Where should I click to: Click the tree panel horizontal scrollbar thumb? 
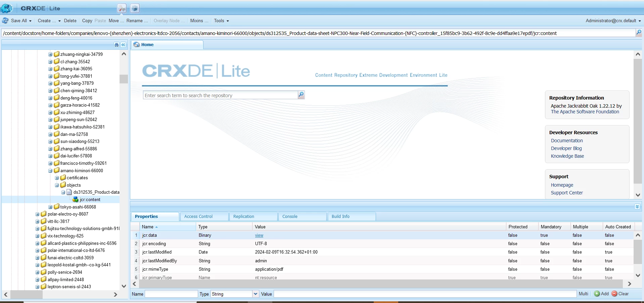(x=26, y=295)
